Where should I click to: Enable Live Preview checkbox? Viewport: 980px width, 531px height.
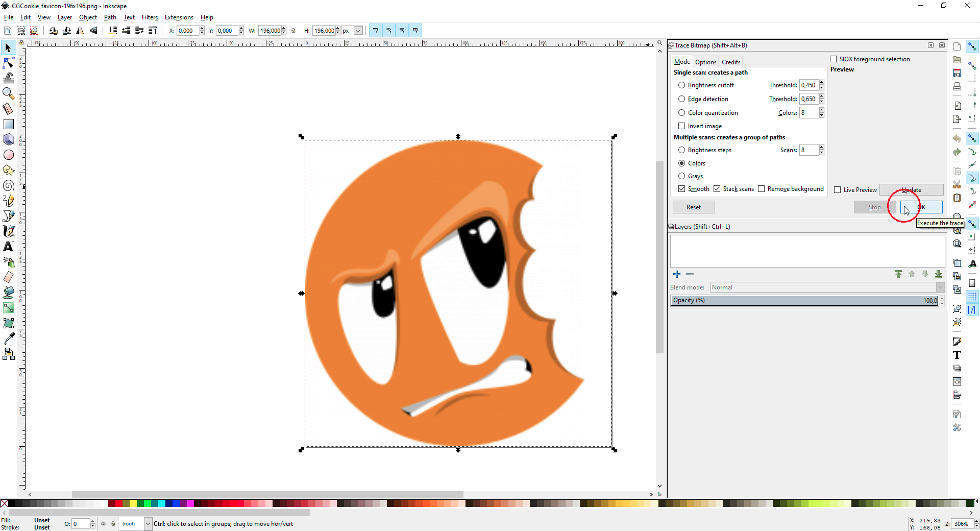pyautogui.click(x=837, y=190)
